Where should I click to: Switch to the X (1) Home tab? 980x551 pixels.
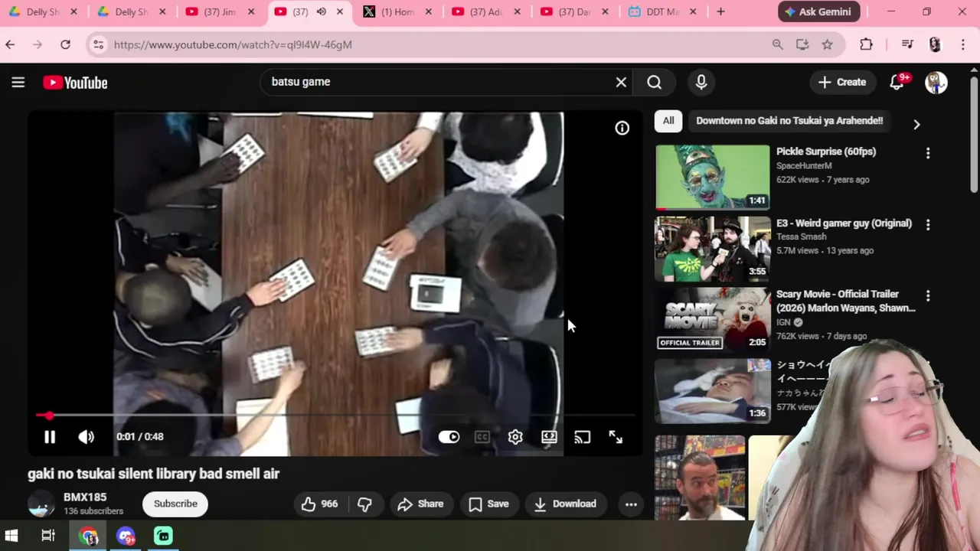pyautogui.click(x=398, y=11)
